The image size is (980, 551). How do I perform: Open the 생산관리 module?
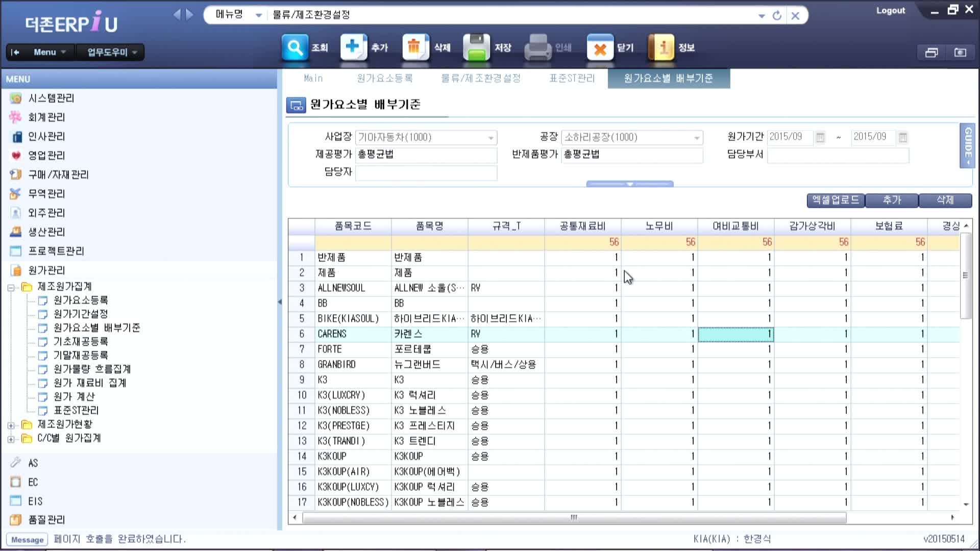[46, 232]
